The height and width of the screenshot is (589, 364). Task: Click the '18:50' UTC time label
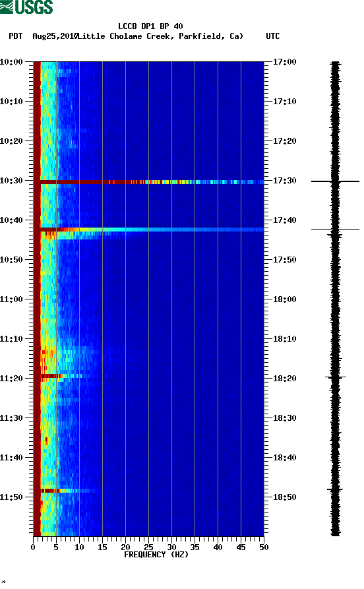click(285, 497)
